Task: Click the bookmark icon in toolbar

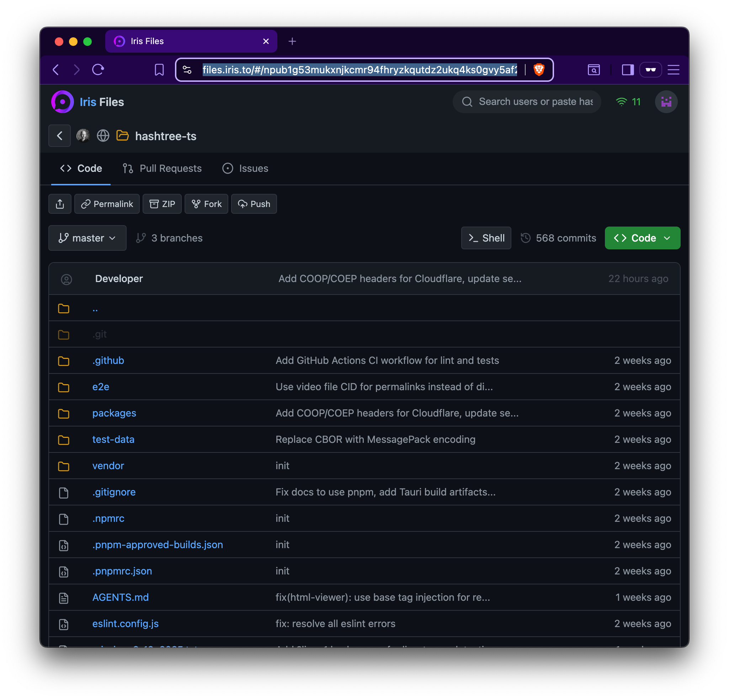Action: 159,70
